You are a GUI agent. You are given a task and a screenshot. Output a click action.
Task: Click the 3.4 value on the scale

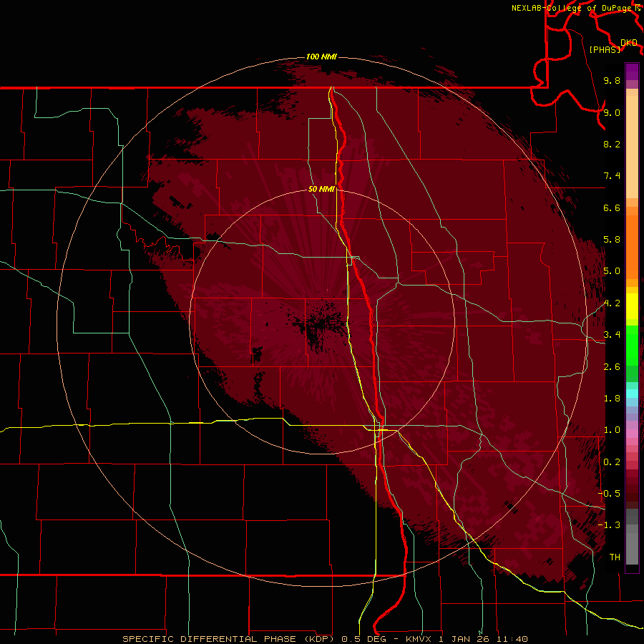[x=612, y=335]
